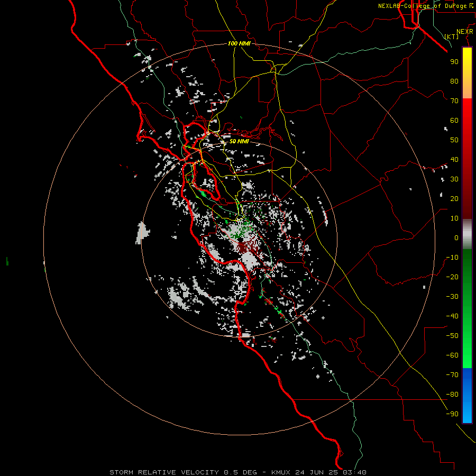The width and height of the screenshot is (476, 476).
Task: Click the 60 value on the velocity scale
Action: coord(454,120)
